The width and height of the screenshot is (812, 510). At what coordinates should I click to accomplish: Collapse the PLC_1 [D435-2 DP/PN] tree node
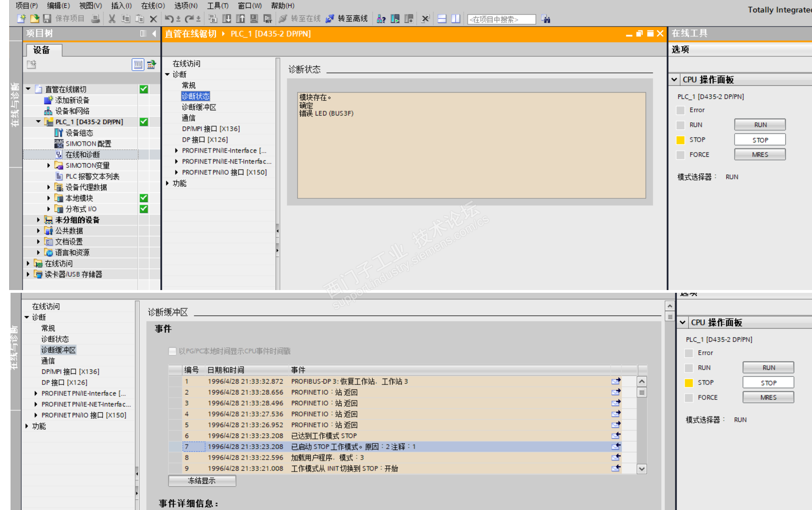[38, 122]
